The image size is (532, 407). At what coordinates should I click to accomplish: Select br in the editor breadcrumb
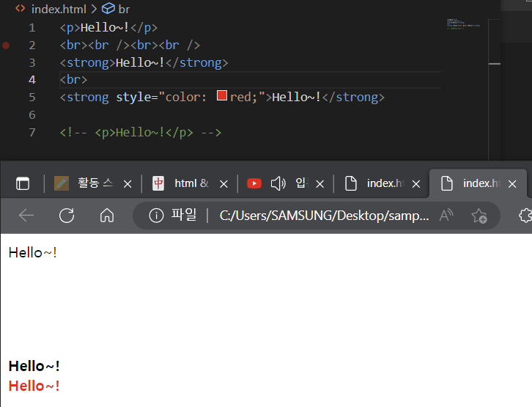click(124, 9)
